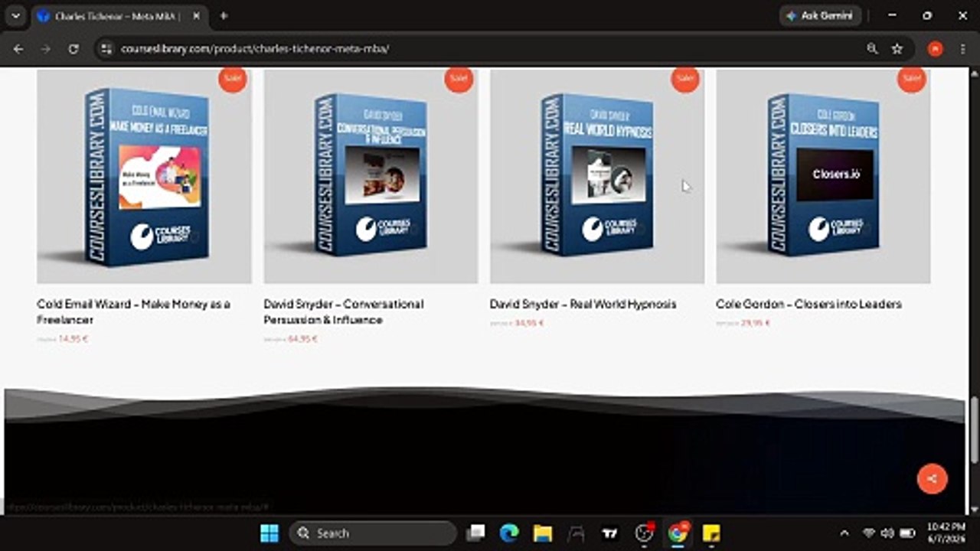This screenshot has height=551, width=980.
Task: Open Chrome's three-dot menu
Action: tap(962, 48)
